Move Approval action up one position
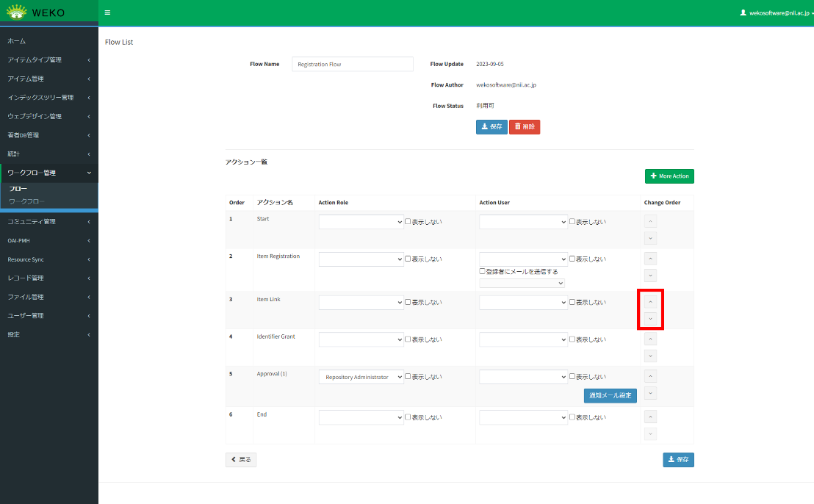 (650, 375)
